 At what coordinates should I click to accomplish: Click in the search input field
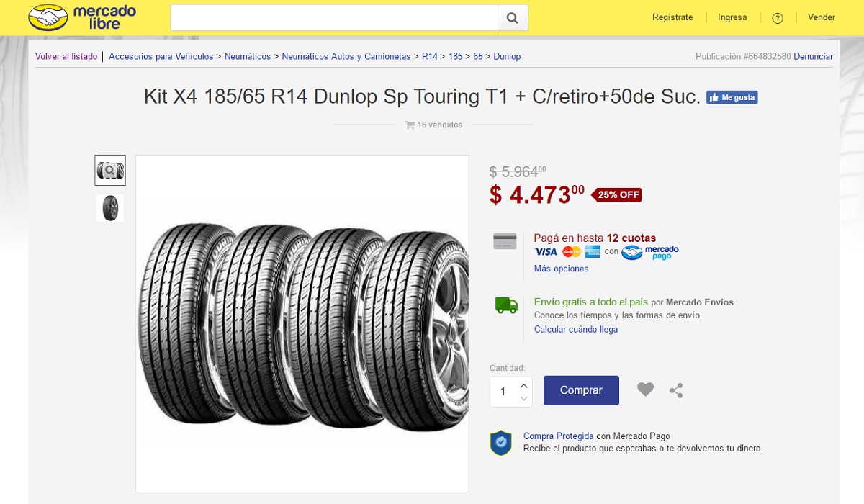point(334,18)
